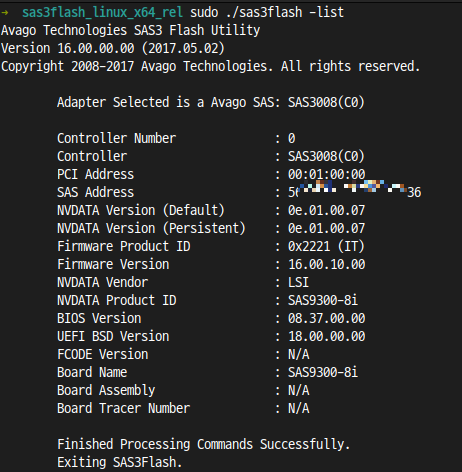Click NVDATA Product ID value SAS9300-8i
The image size is (462, 472).
pyautogui.click(x=323, y=300)
